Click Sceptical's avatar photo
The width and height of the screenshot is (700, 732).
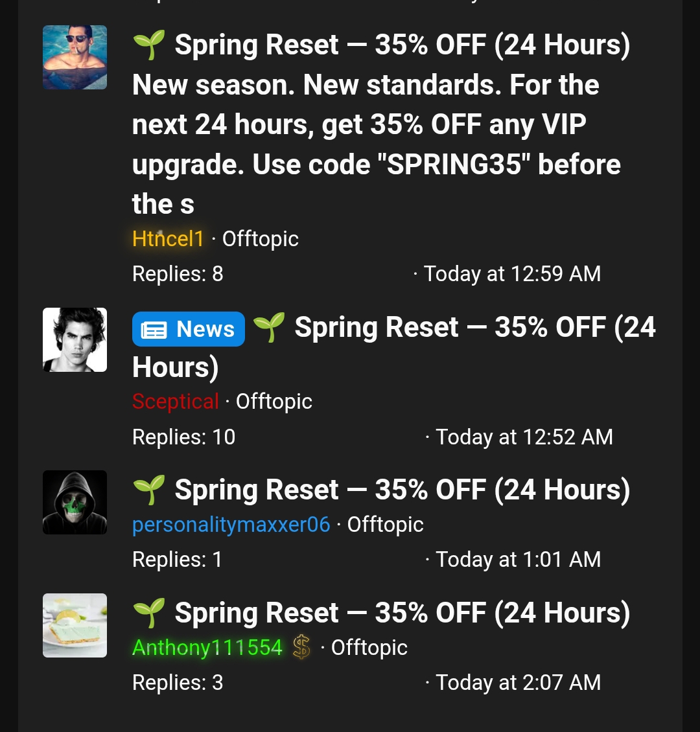click(75, 339)
